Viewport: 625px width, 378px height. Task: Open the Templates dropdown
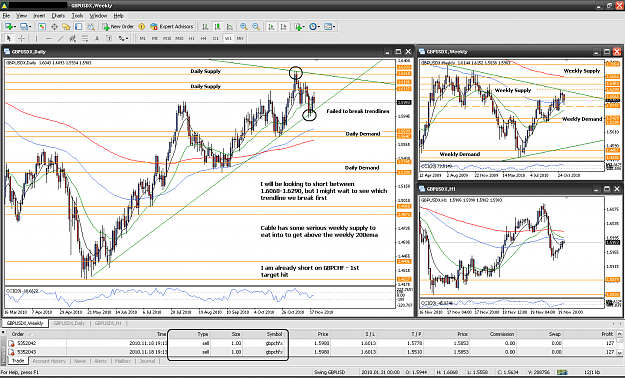coord(330,27)
